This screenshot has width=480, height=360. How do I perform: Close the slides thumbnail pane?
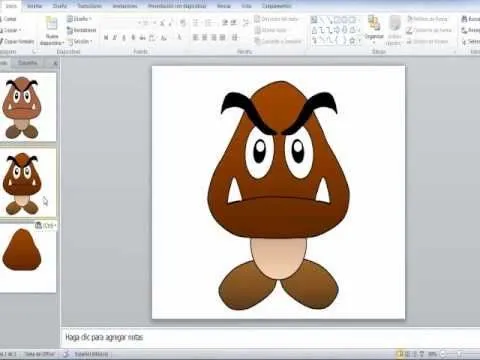click(55, 63)
